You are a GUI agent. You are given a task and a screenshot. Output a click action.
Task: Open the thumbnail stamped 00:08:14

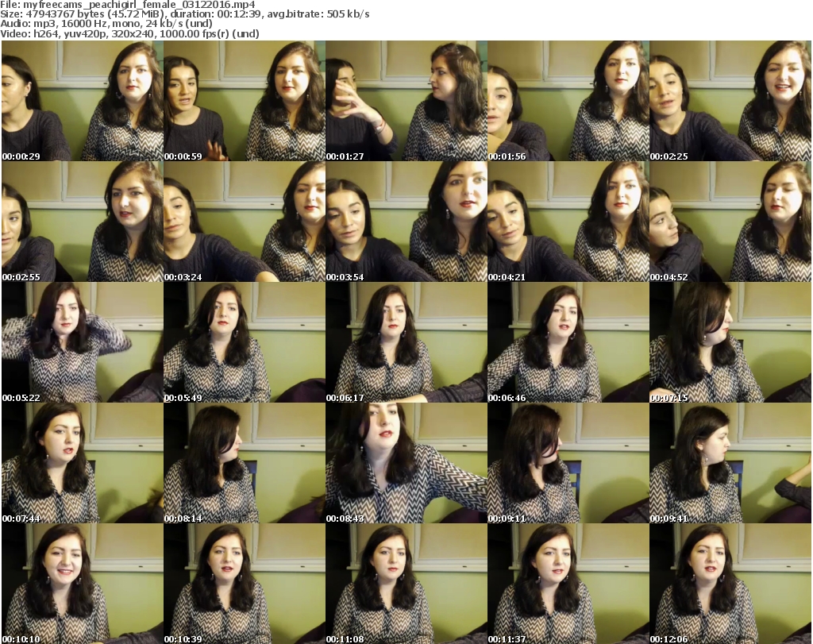click(245, 463)
